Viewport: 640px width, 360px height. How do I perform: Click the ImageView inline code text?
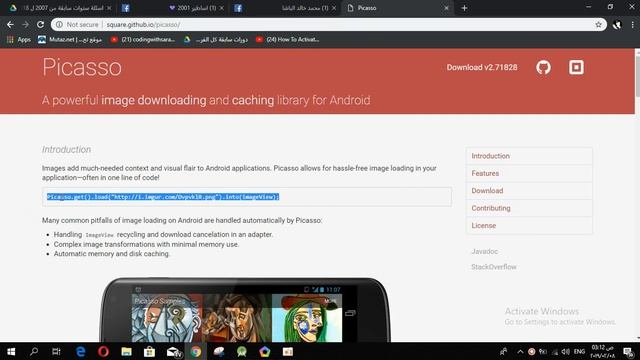100,235
